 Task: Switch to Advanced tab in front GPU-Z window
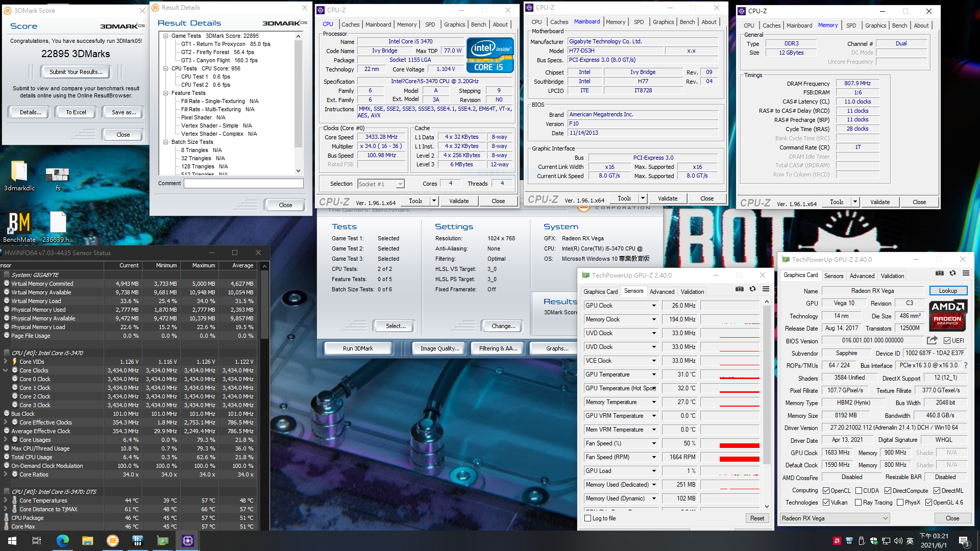(862, 275)
